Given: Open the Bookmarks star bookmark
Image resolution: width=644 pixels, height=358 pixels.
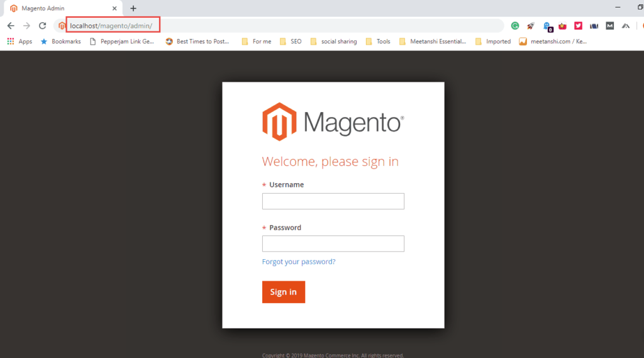Looking at the screenshot, I should tap(60, 42).
